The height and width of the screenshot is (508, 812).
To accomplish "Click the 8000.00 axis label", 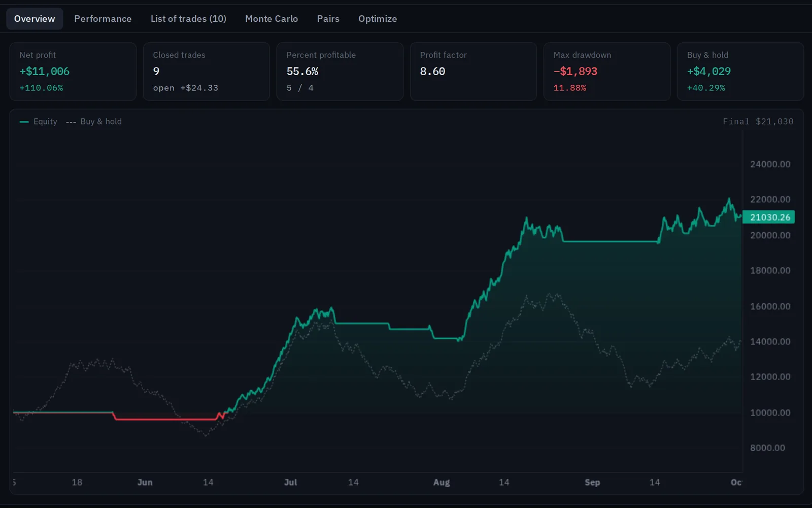I will [768, 448].
